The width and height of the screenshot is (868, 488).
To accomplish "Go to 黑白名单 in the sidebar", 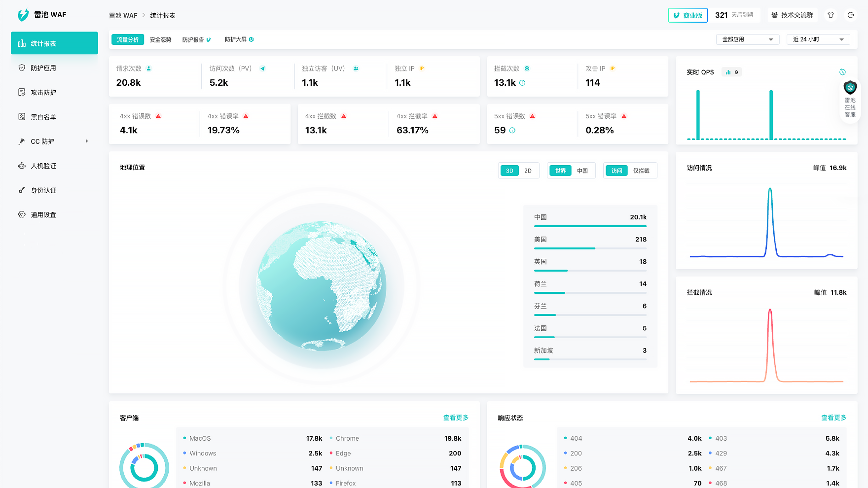I will click(43, 117).
